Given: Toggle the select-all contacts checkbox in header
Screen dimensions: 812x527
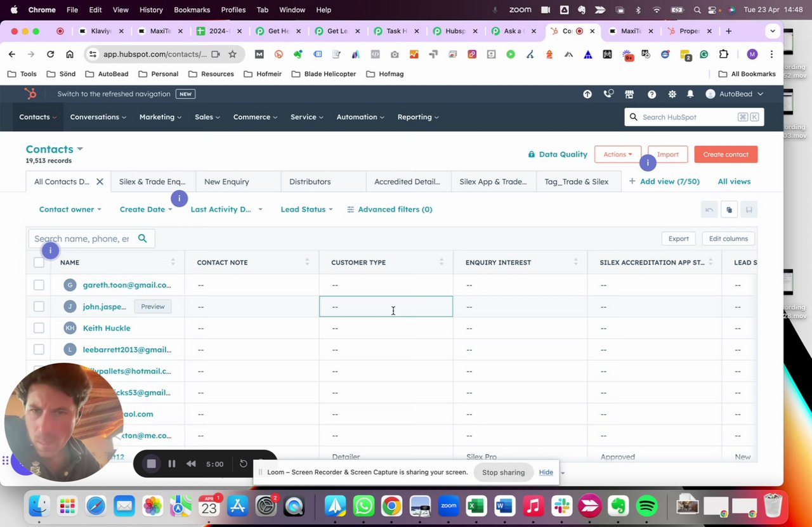Looking at the screenshot, I should click(x=39, y=263).
